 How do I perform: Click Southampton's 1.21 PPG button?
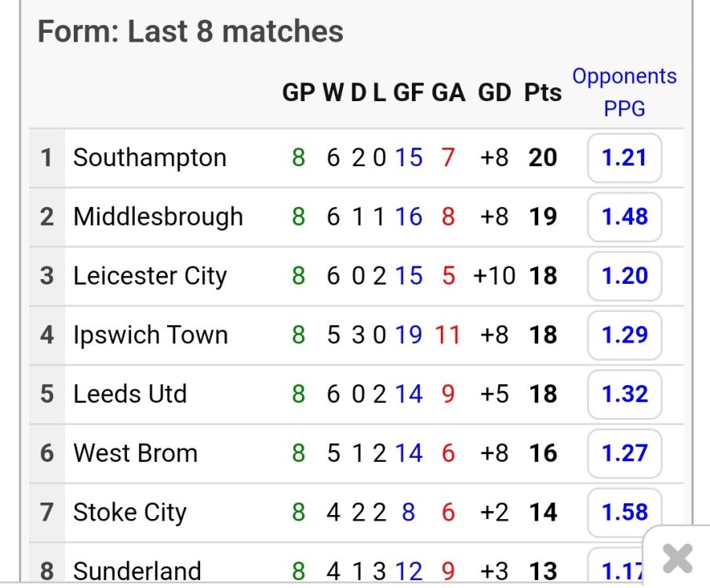(624, 158)
